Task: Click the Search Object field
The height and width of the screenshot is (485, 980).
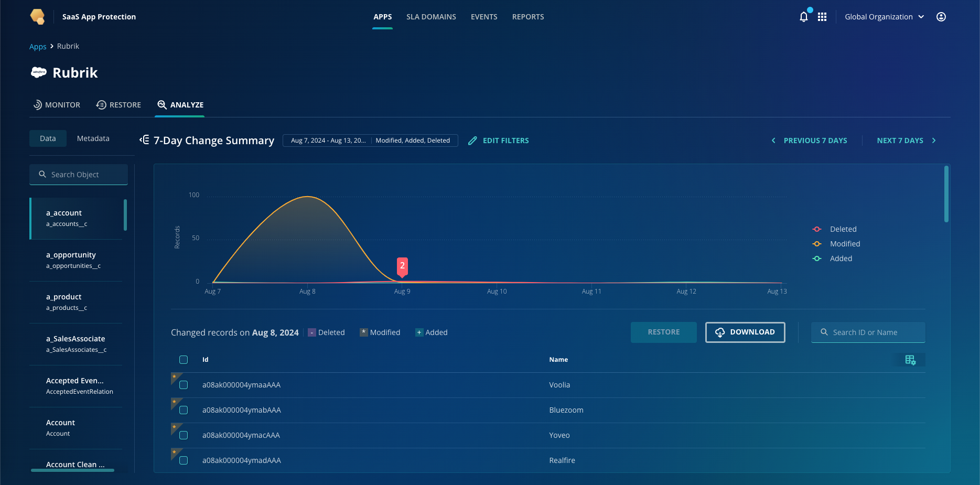Action: (x=79, y=175)
